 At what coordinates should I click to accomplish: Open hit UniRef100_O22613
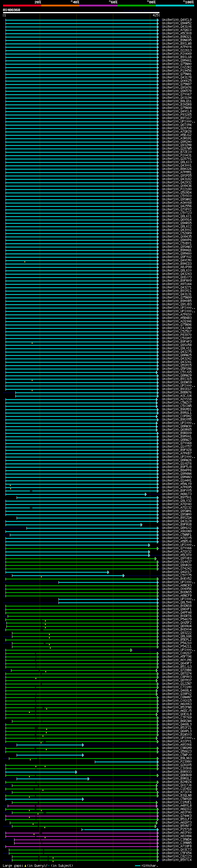click(176, 50)
